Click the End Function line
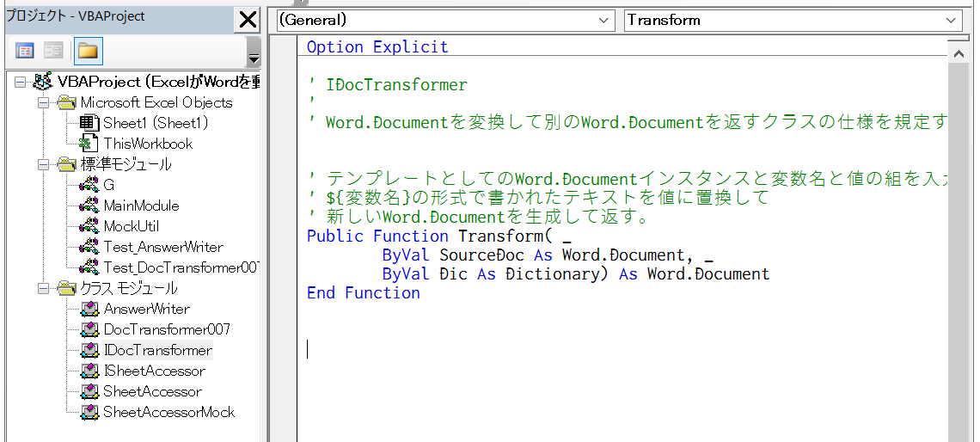 tap(363, 292)
